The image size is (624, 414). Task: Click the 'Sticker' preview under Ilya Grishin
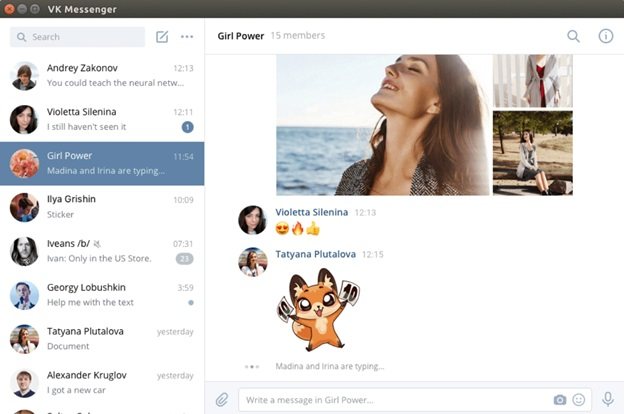tap(60, 214)
